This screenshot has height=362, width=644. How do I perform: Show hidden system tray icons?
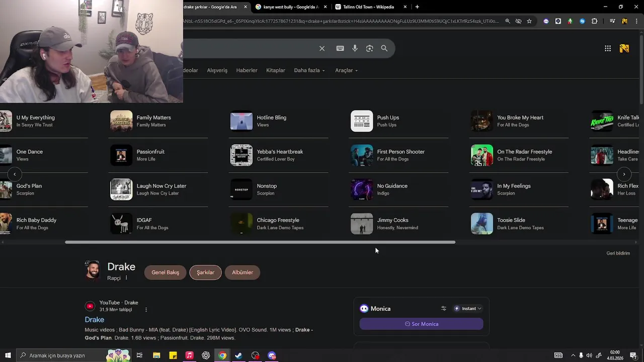[573, 355]
